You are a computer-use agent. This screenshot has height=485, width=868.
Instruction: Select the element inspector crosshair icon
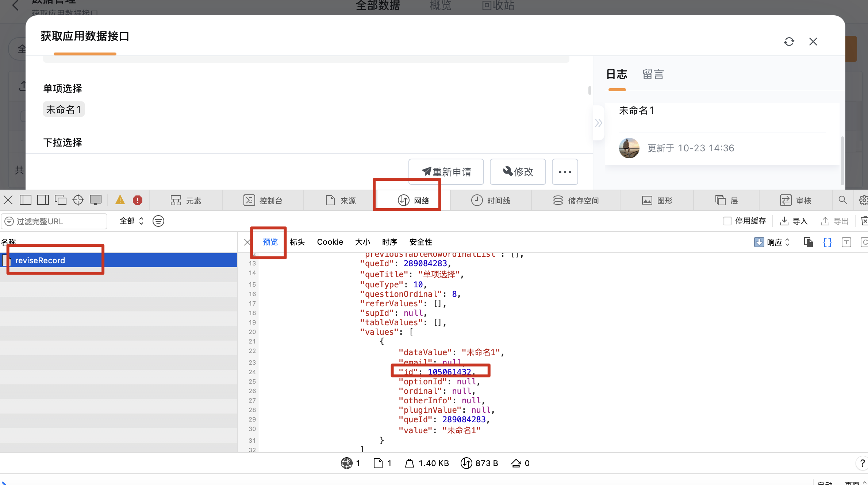(x=78, y=200)
